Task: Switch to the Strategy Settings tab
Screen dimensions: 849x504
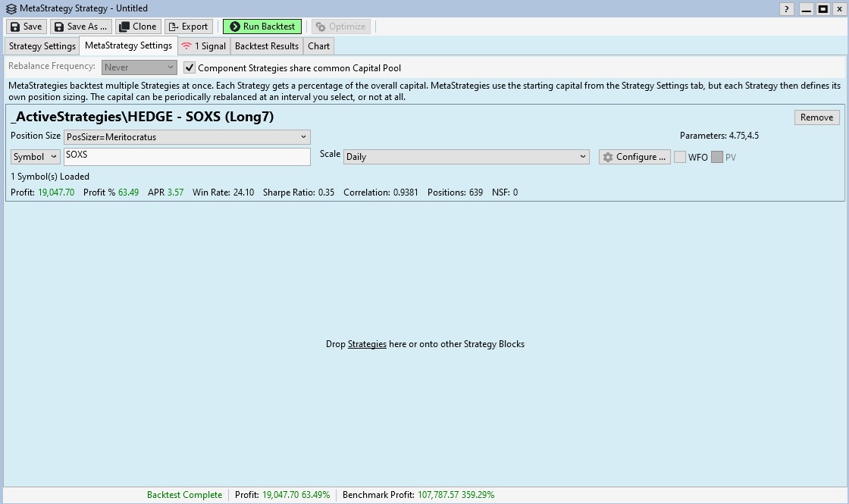Action: (42, 46)
